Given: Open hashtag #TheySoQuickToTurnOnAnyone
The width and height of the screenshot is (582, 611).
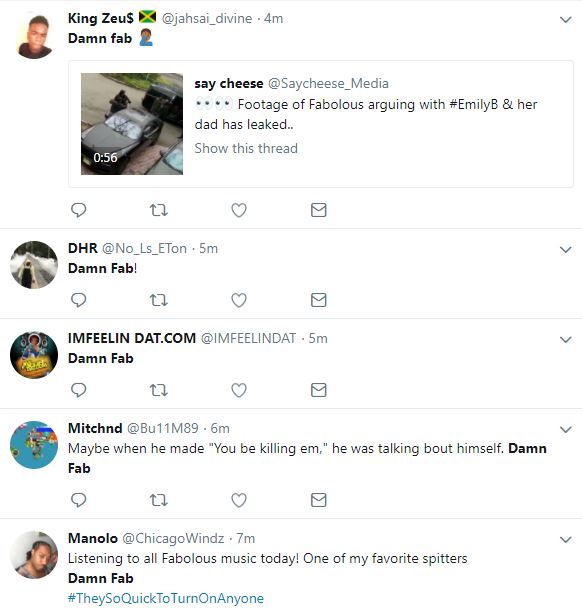Looking at the screenshot, I should pos(166,598).
